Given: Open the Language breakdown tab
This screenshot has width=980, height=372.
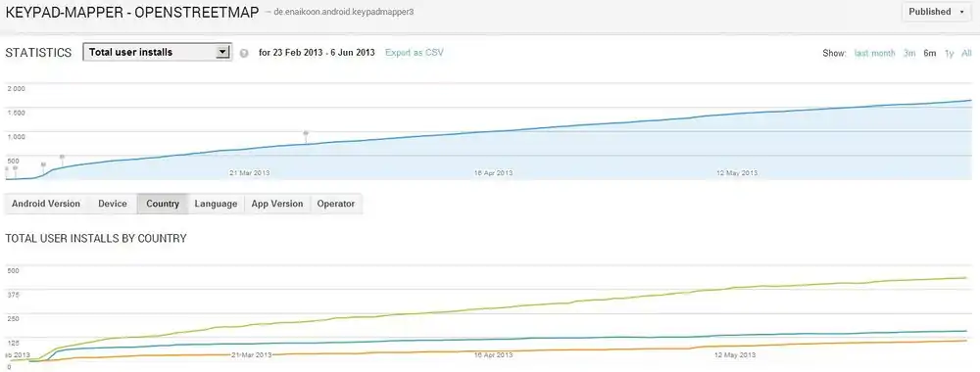Looking at the screenshot, I should (x=216, y=204).
